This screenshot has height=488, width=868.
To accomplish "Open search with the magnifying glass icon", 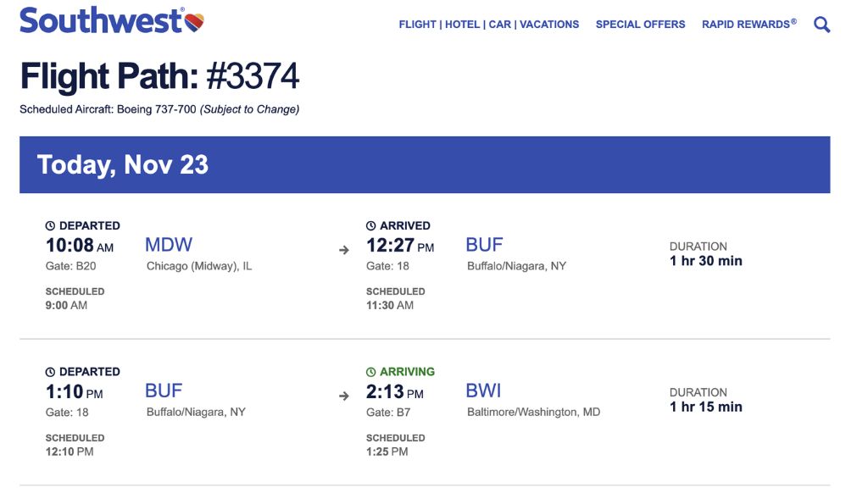I will pyautogui.click(x=821, y=24).
